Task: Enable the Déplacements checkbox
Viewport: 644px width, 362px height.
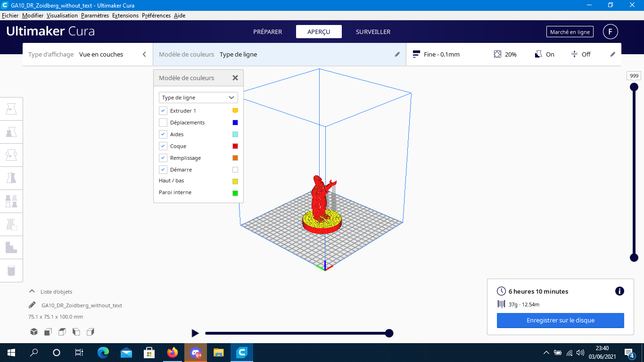Action: [x=163, y=123]
